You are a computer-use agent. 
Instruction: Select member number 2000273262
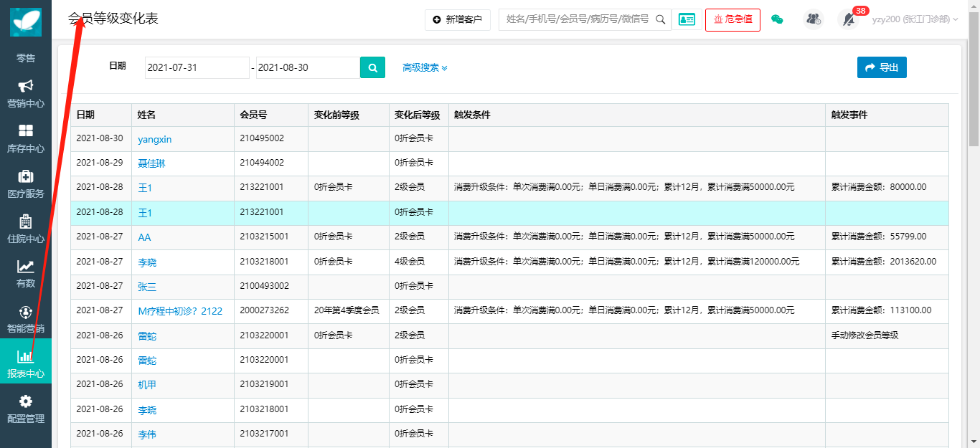265,310
